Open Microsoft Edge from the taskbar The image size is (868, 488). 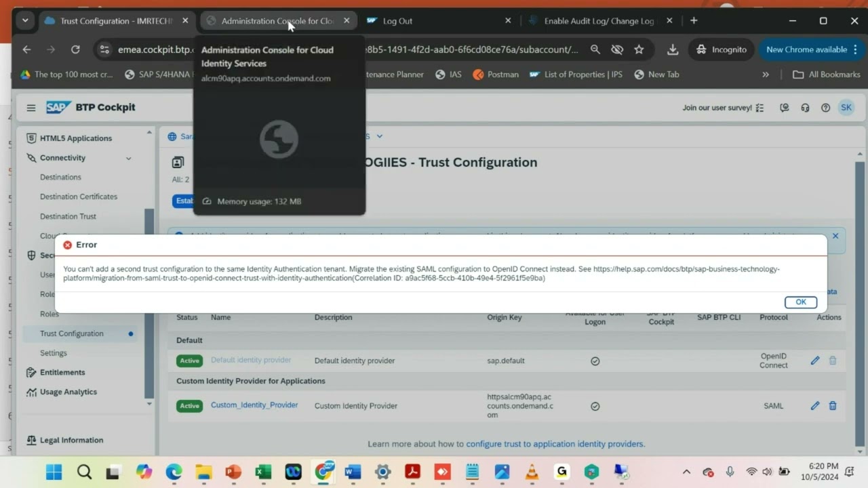174,472
